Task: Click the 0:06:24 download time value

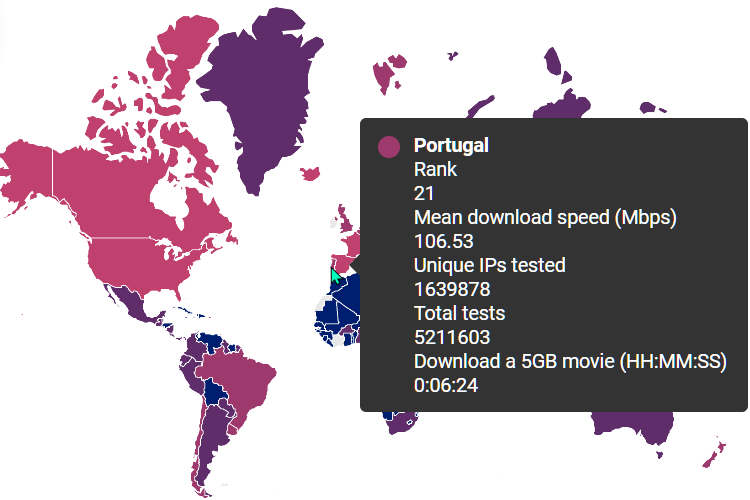Action: (x=446, y=385)
